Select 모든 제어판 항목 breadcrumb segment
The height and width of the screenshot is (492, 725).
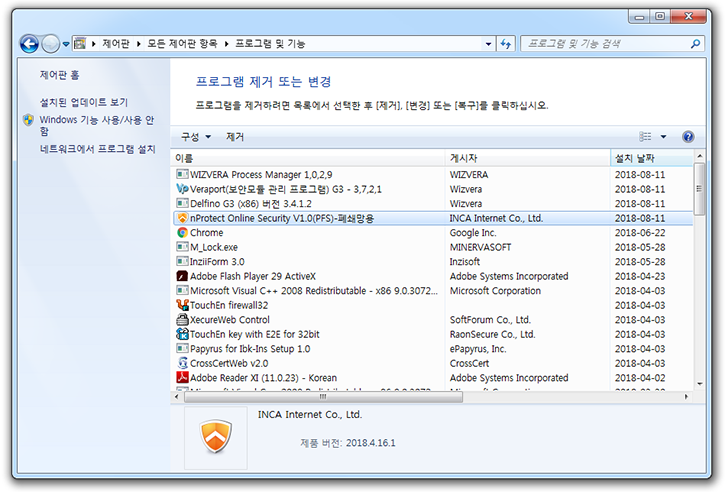point(182,44)
